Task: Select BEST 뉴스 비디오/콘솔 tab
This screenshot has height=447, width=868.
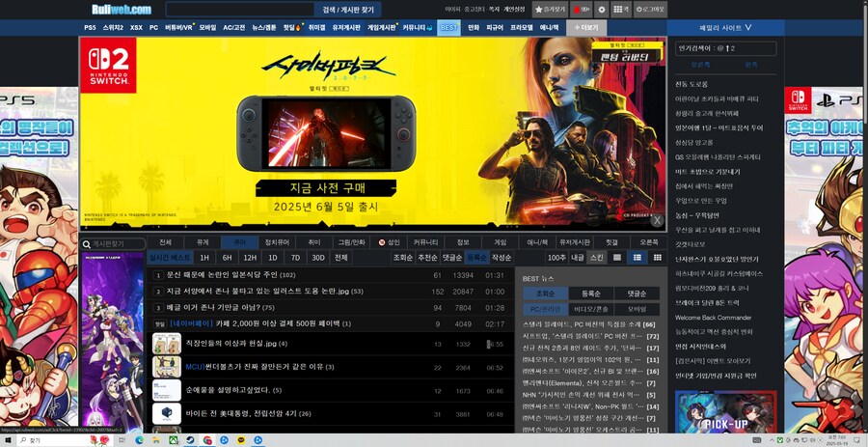Action: (592, 309)
